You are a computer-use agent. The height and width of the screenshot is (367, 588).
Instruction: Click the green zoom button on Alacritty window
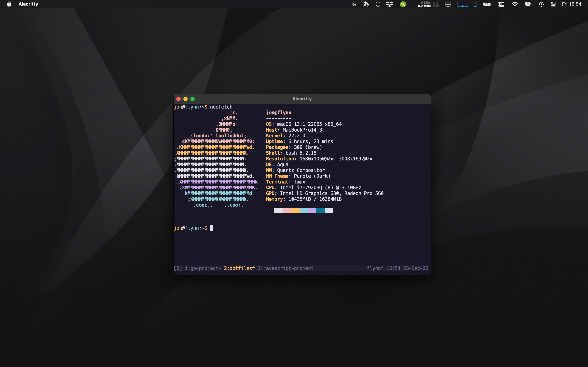click(x=192, y=99)
